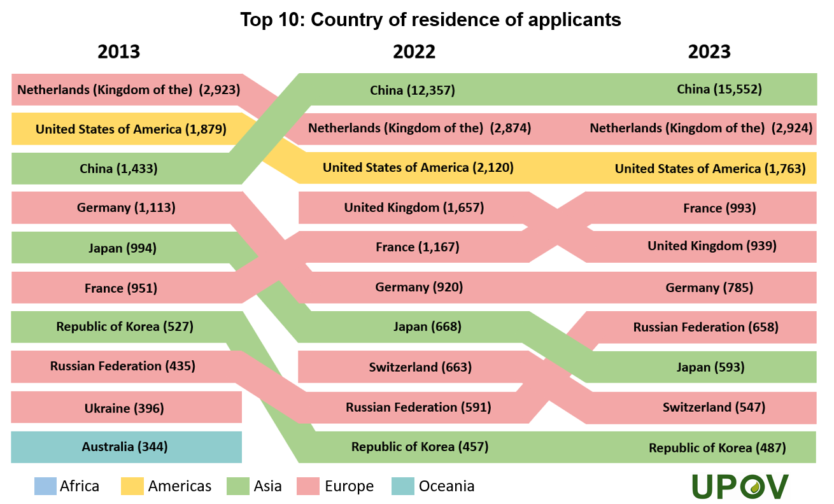Click the Americas legend label
The width and height of the screenshot is (834, 504).
pyautogui.click(x=180, y=486)
